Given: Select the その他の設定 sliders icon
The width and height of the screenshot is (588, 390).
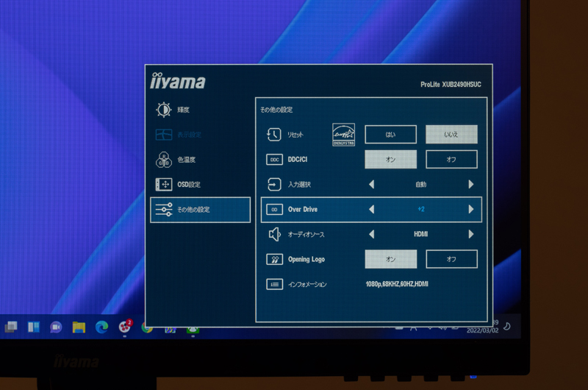Looking at the screenshot, I should pyautogui.click(x=164, y=210).
